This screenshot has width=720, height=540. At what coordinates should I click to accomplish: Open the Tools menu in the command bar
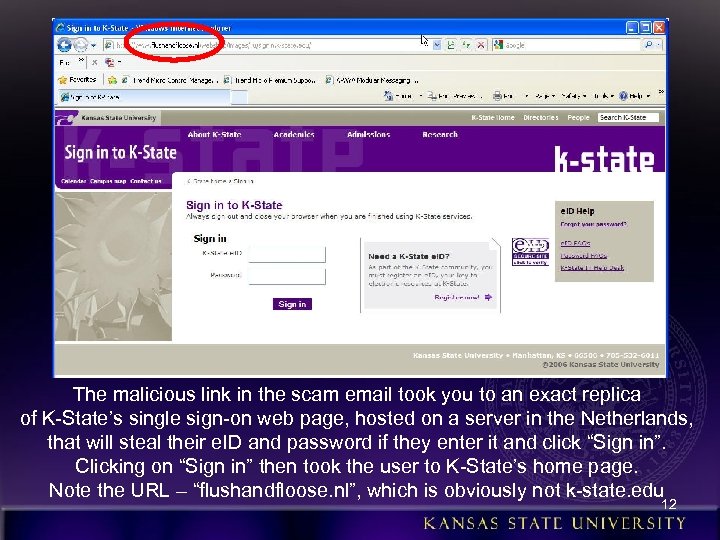[x=603, y=96]
